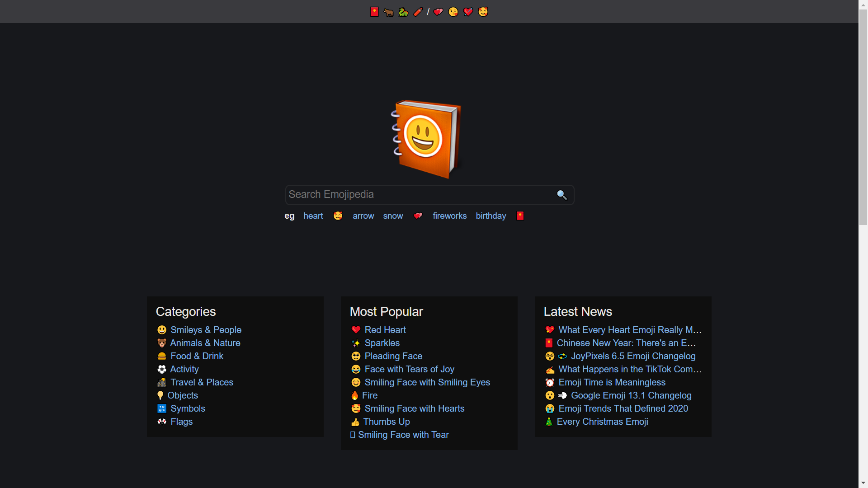
Task: Click the 'birthday' example search link
Action: pos(491,216)
